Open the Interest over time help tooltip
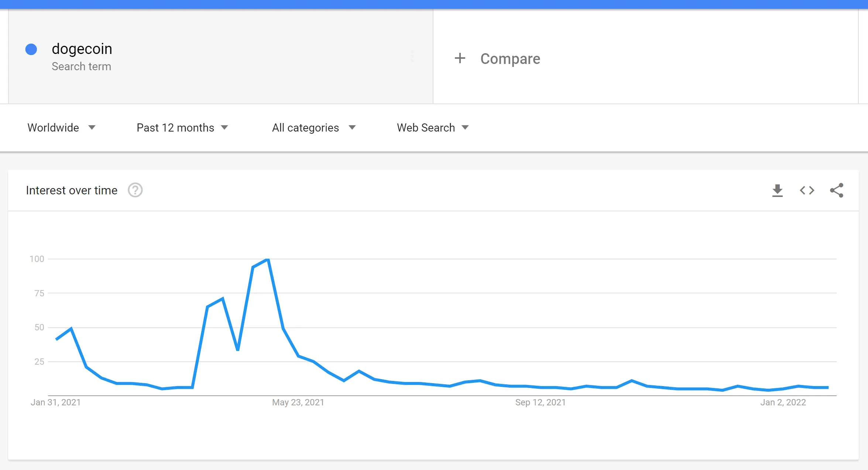This screenshot has height=470, width=868. pos(135,190)
